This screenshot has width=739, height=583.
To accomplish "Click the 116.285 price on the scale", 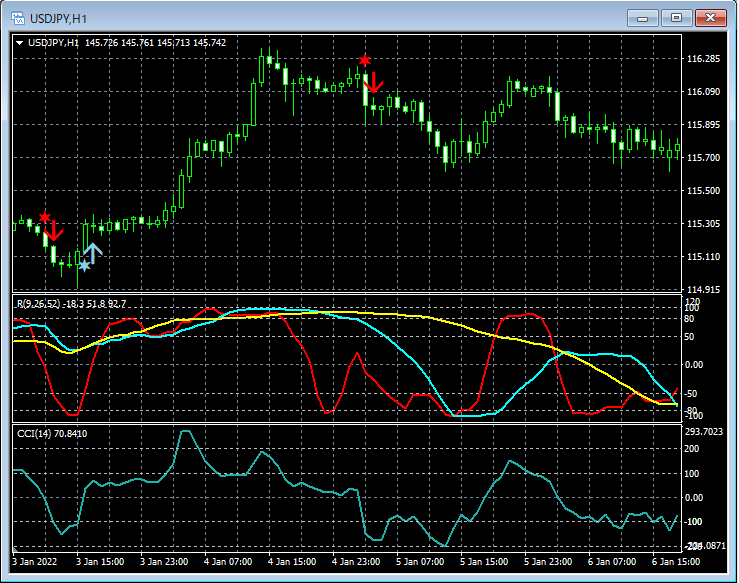I will (704, 59).
